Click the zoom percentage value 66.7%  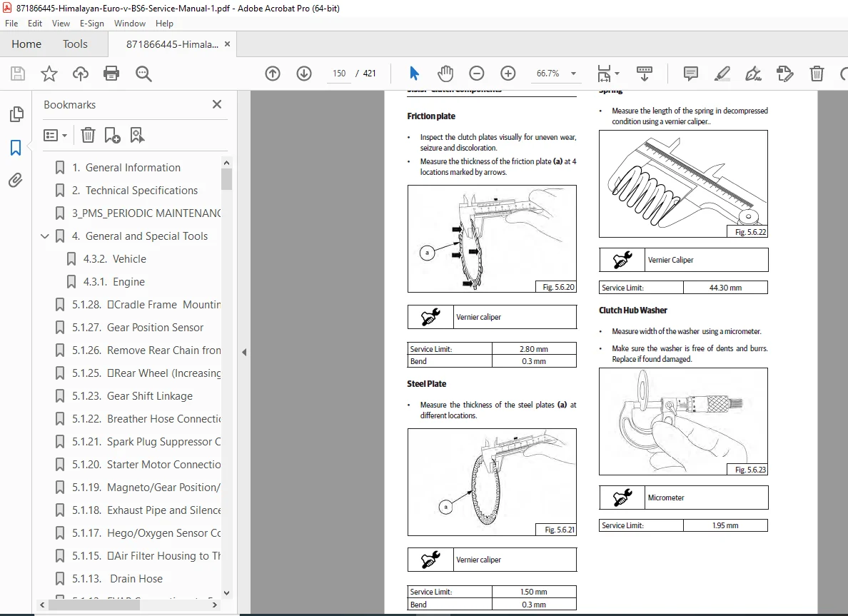click(x=547, y=74)
